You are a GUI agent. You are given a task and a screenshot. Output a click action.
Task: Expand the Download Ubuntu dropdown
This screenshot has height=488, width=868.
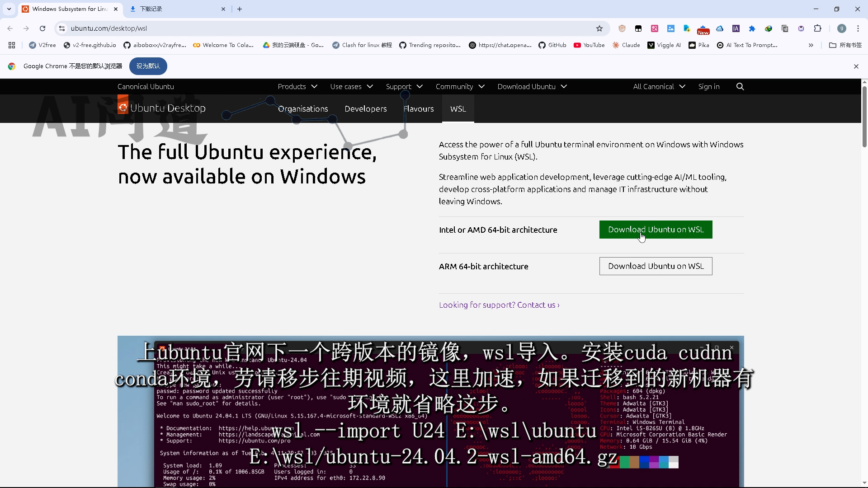pos(532,86)
